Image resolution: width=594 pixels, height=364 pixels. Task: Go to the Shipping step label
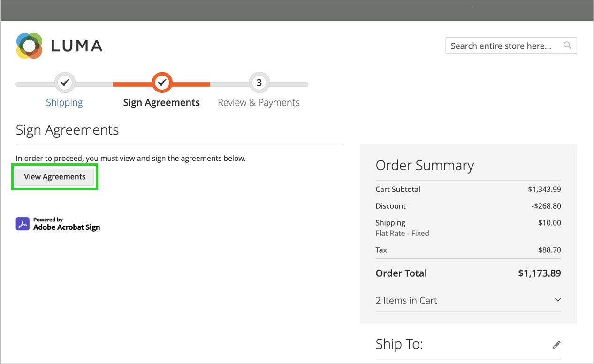(64, 103)
